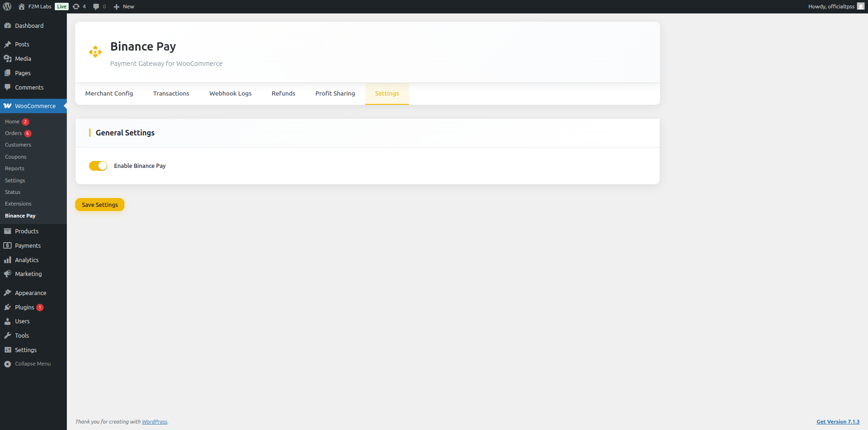Click the Pages icon in sidebar

pos(7,73)
